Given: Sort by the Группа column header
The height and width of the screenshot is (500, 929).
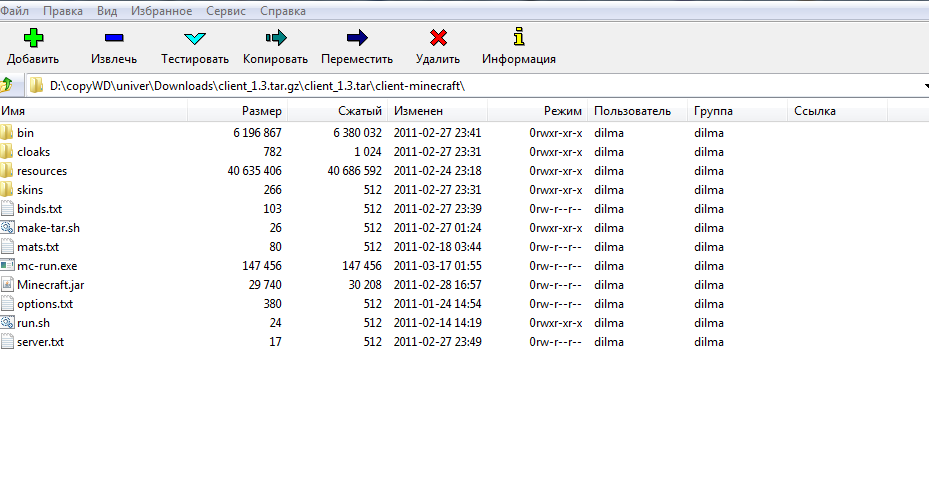Looking at the screenshot, I should coord(738,111).
